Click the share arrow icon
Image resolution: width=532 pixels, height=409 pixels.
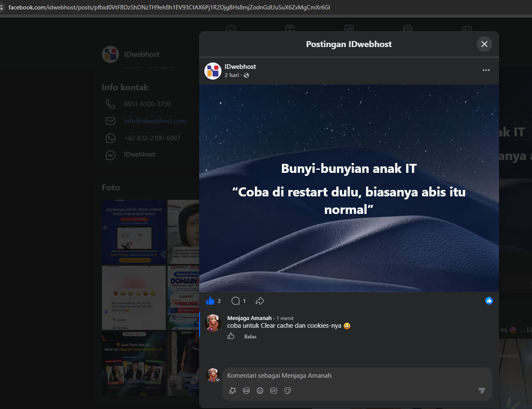click(x=260, y=301)
